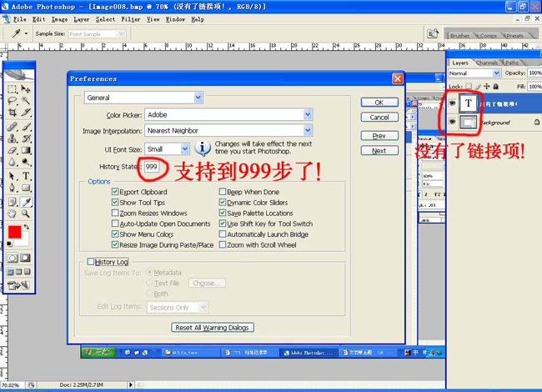Enable Zoom Resizes Windows
Image resolution: width=542 pixels, height=392 pixels.
coord(115,213)
